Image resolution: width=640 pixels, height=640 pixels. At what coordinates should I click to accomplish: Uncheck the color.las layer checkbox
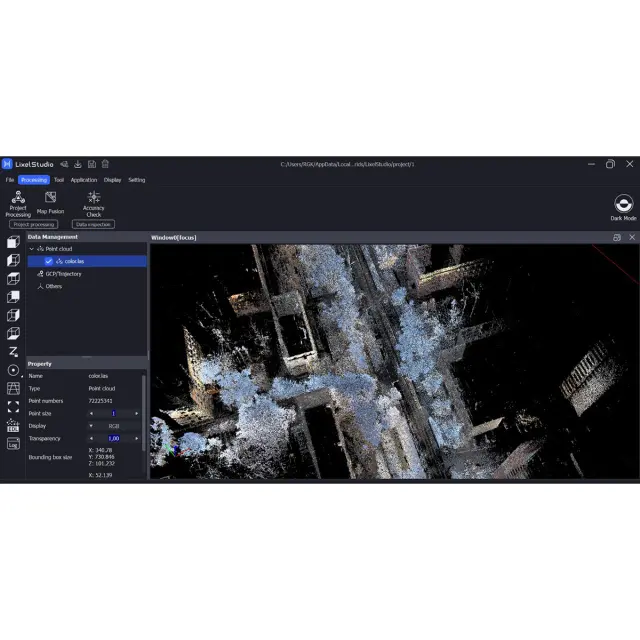pos(48,261)
